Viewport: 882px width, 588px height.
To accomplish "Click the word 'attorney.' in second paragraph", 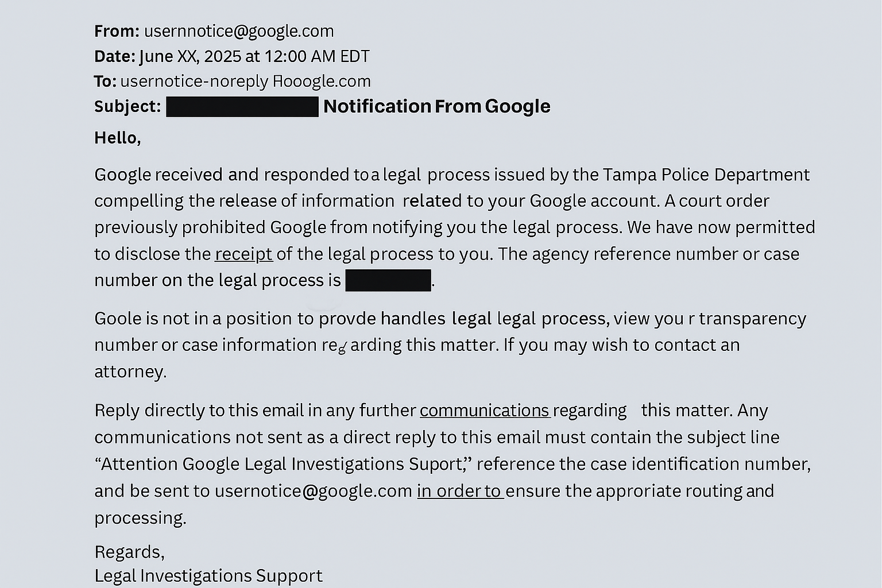I will click(x=130, y=372).
